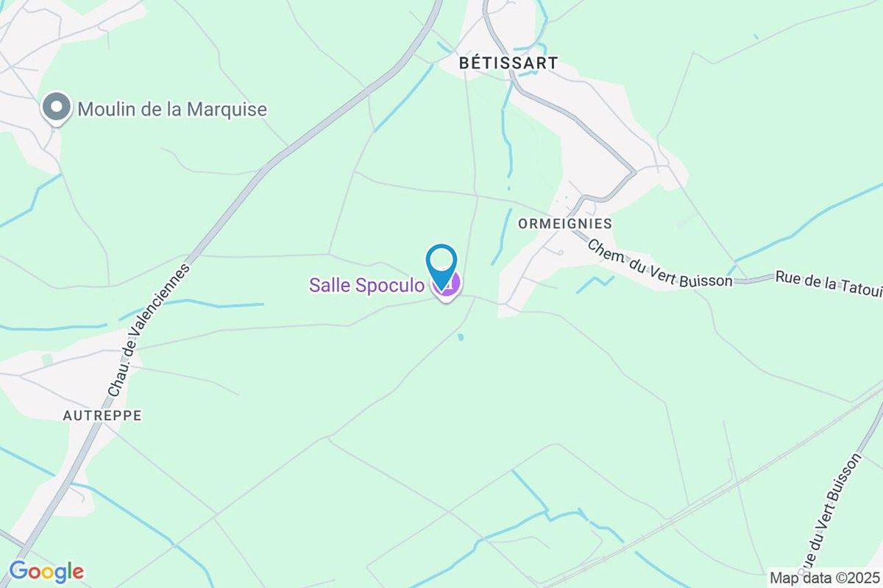
Task: Select the ORMEIGNIES village label
Action: coord(565,223)
